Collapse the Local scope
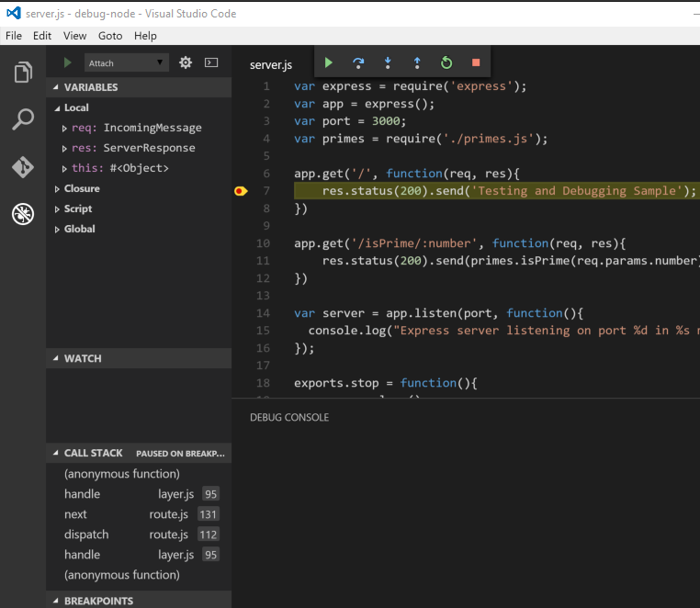Image resolution: width=700 pixels, height=608 pixels. [x=57, y=108]
